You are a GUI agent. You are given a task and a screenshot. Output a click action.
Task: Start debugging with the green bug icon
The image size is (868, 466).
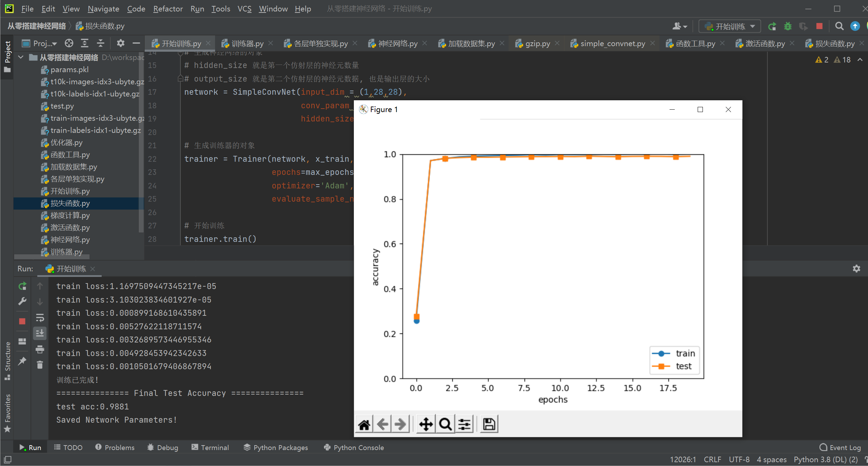click(788, 26)
